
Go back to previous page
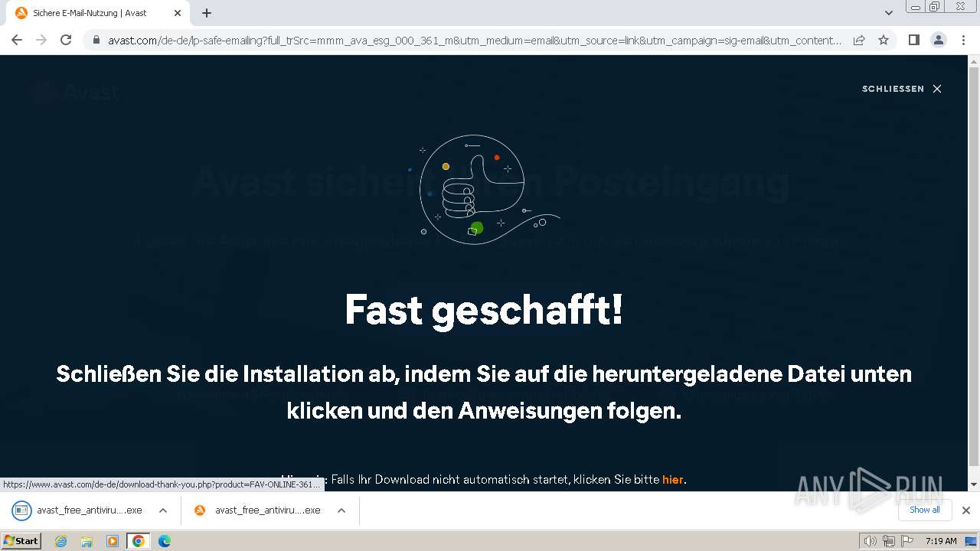click(17, 40)
